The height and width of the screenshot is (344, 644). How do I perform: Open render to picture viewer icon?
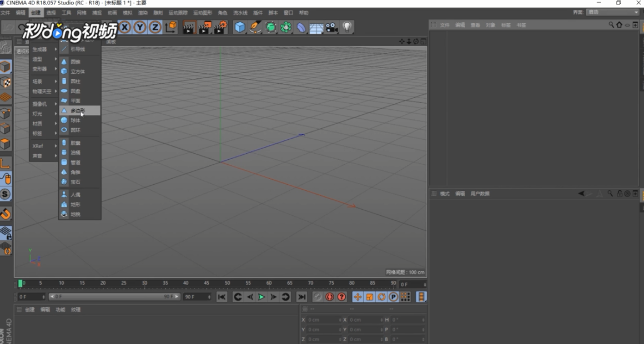point(204,28)
